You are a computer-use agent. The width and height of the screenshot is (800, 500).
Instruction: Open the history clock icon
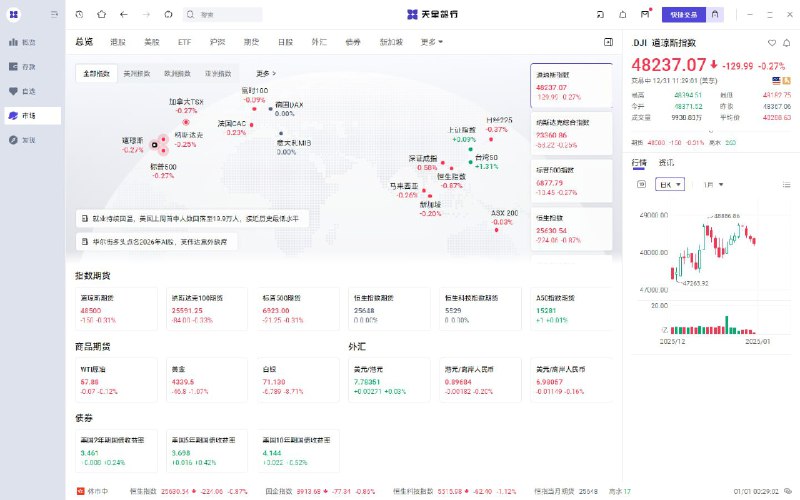(79, 14)
